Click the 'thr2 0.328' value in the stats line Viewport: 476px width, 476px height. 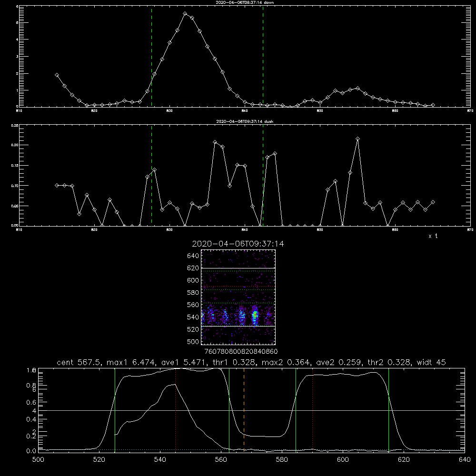click(x=389, y=362)
